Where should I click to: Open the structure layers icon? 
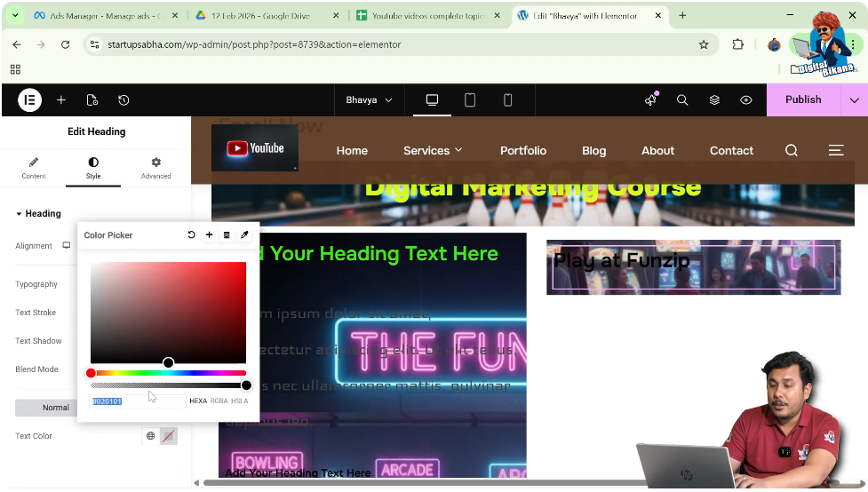tap(714, 100)
